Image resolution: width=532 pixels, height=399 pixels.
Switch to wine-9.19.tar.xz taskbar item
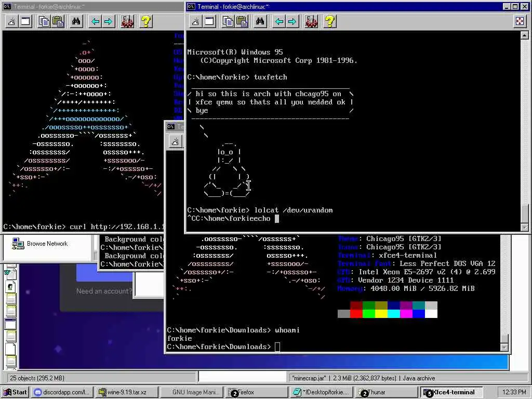pos(126,392)
